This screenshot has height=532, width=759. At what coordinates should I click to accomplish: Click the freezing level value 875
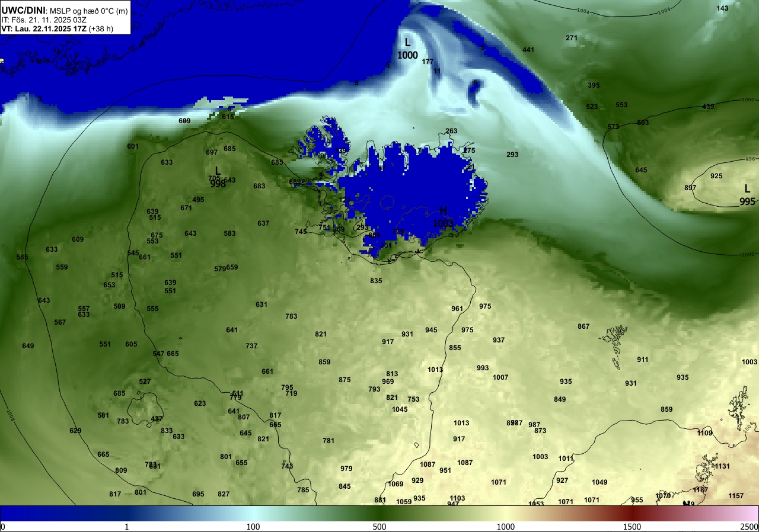tap(345, 380)
